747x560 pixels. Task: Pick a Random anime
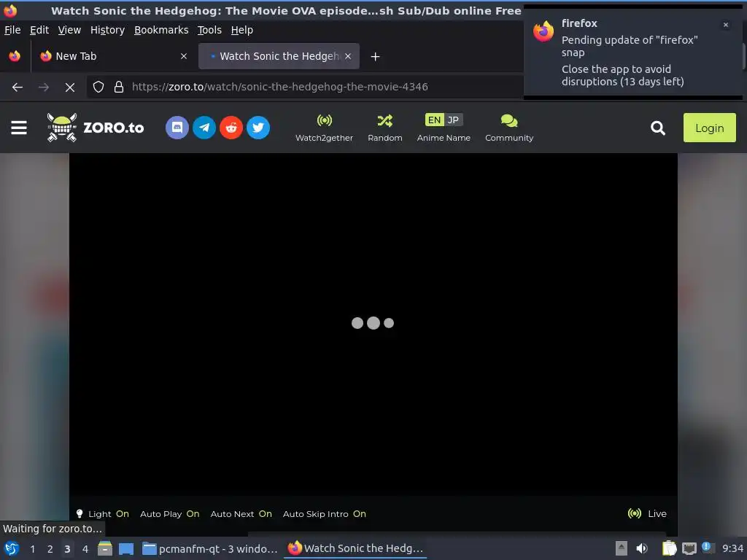click(x=385, y=128)
